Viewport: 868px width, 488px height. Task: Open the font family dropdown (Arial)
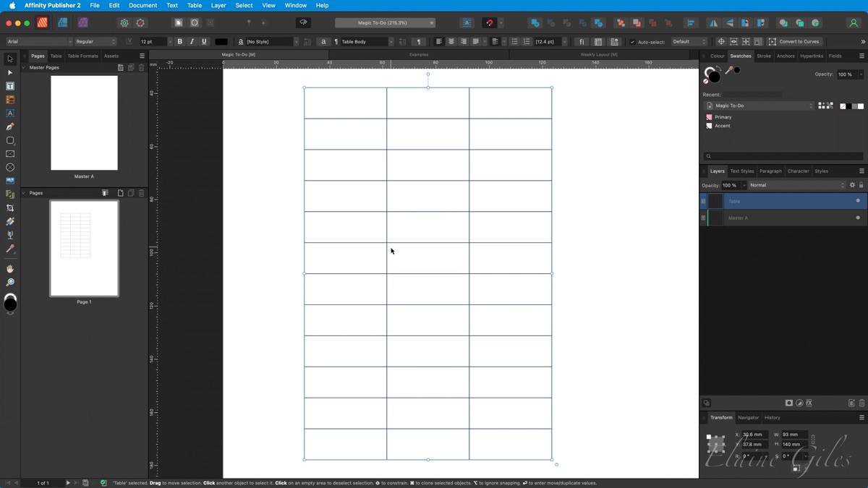point(40,42)
